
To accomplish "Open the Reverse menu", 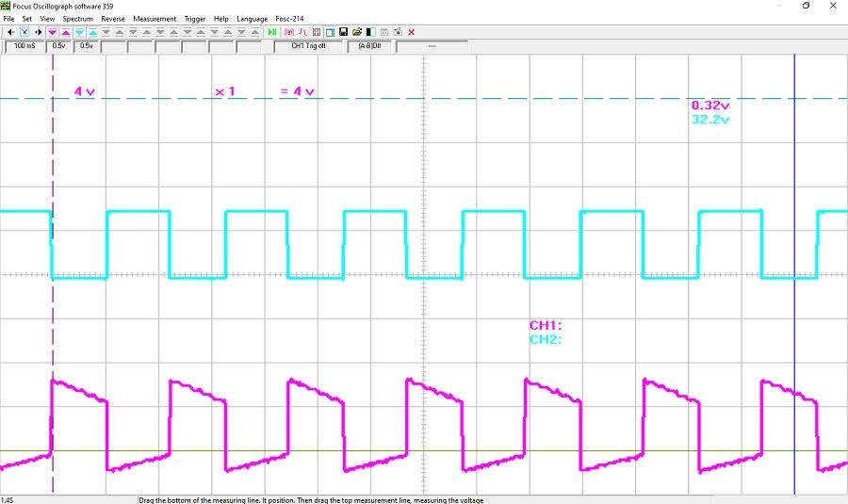I will pos(113,19).
